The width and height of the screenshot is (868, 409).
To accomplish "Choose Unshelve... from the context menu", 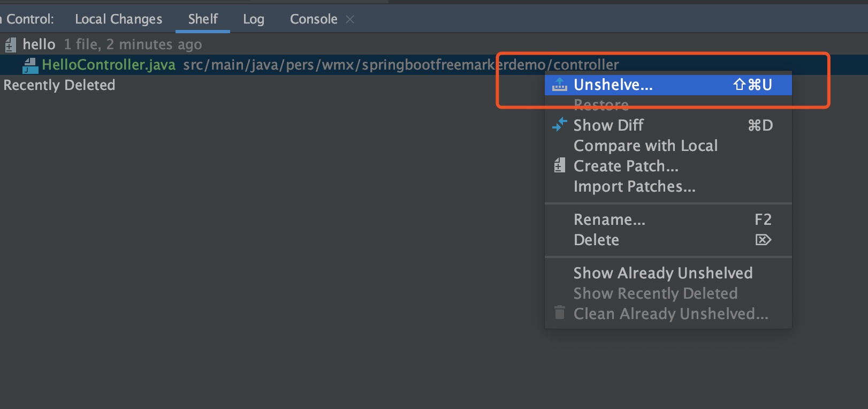I will tap(613, 85).
